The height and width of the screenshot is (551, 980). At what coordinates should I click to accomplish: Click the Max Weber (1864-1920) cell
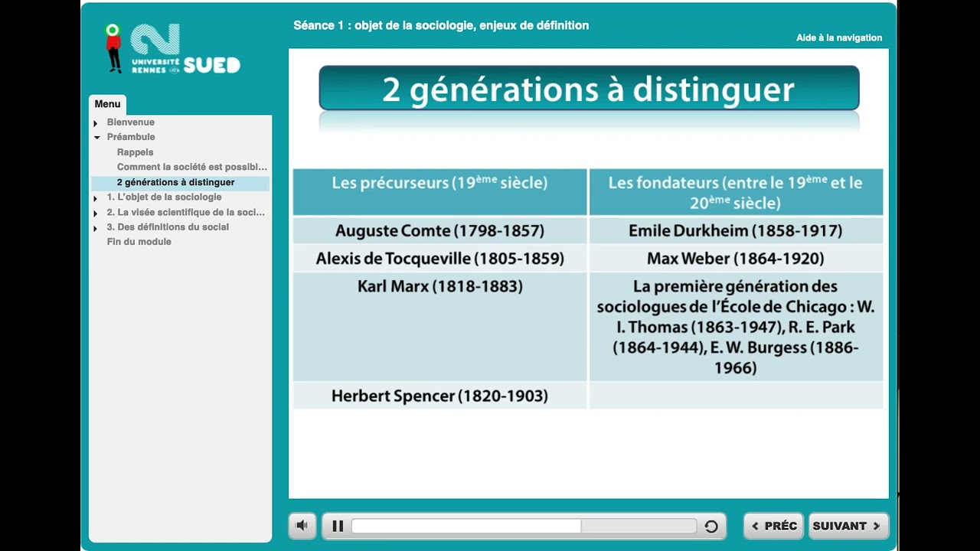coord(736,259)
